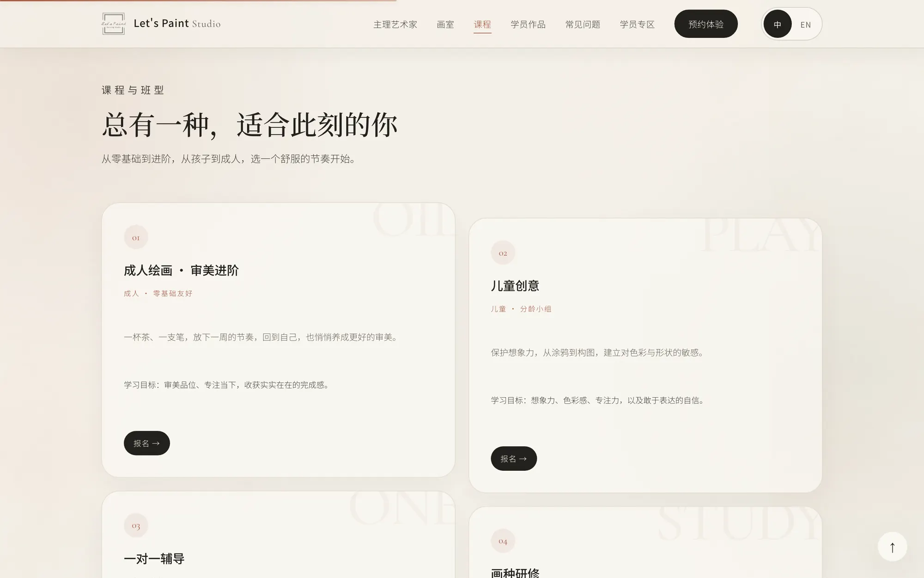This screenshot has width=924, height=578.
Task: Open 学员作品 in the navigation
Action: (528, 25)
